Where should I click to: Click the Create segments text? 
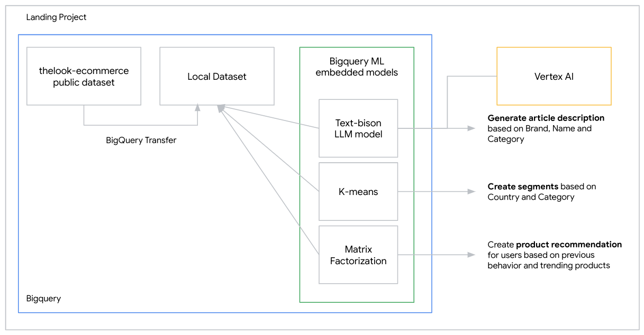click(523, 187)
